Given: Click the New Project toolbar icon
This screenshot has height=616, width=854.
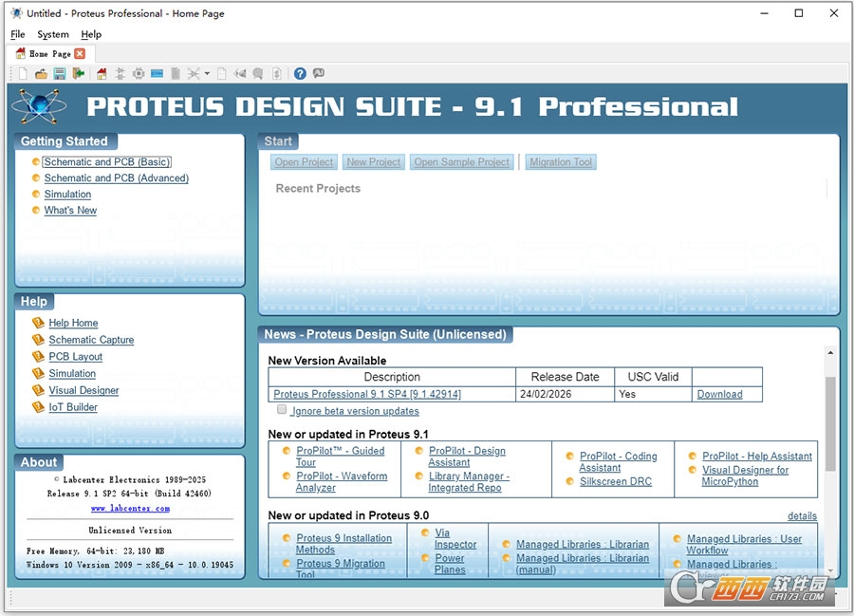Looking at the screenshot, I should [23, 73].
